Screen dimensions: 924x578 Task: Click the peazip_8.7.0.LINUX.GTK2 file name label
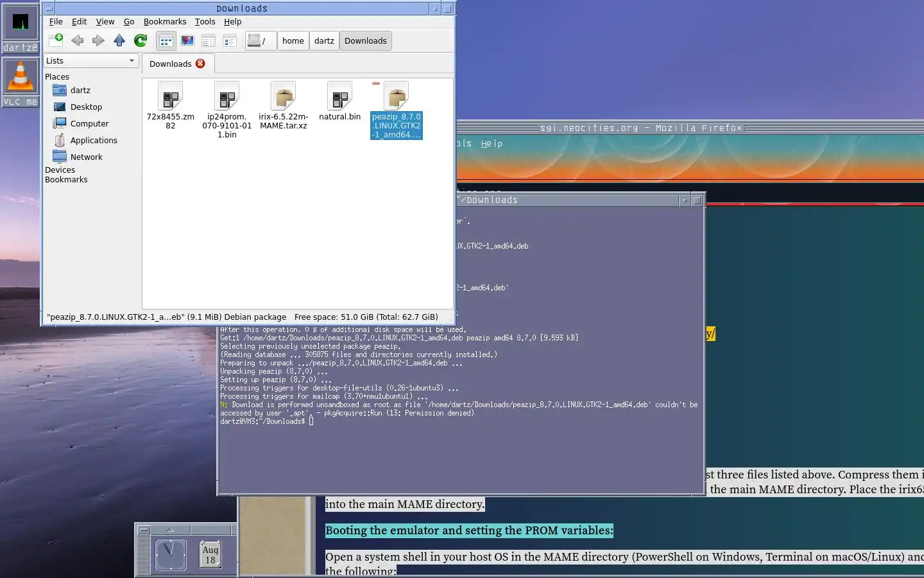pos(397,126)
